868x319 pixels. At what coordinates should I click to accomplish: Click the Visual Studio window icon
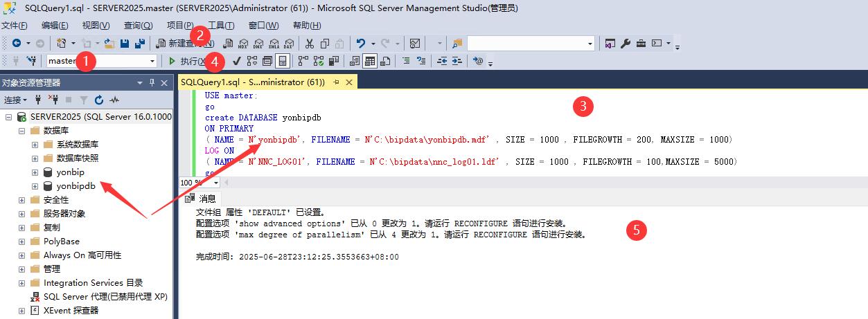tap(610, 43)
